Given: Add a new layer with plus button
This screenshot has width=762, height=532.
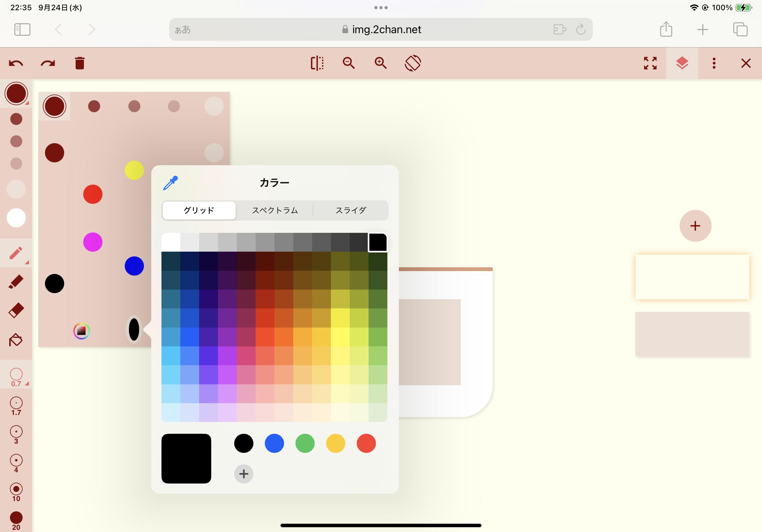Looking at the screenshot, I should (695, 226).
